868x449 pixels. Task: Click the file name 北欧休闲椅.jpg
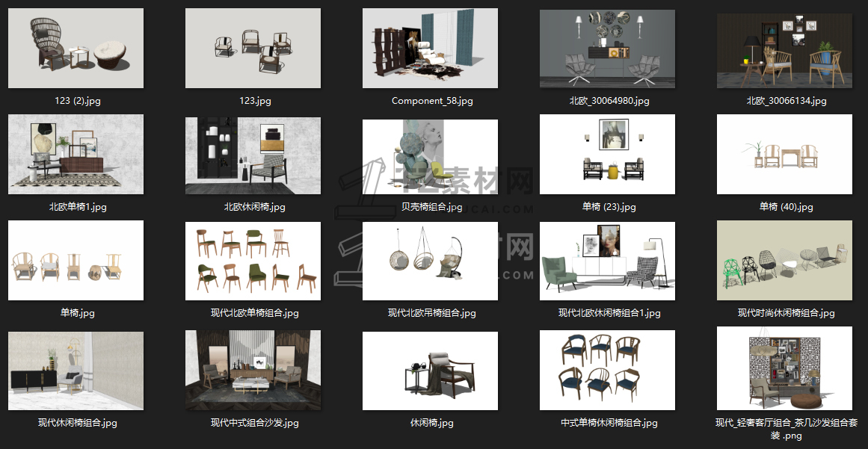(255, 207)
